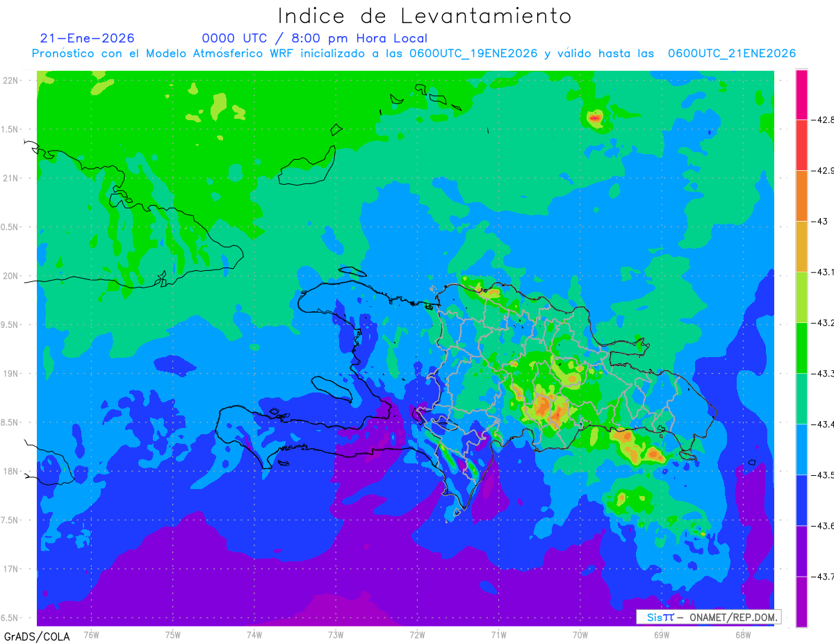The image size is (834, 644).
Task: Click the SisTT - ONAMET/REP.DOM. label box
Action: [708, 617]
